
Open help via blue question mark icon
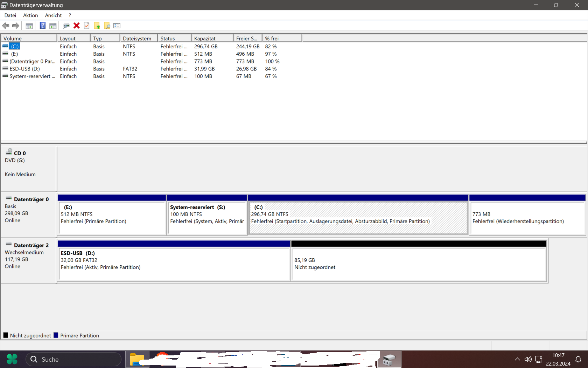point(42,26)
